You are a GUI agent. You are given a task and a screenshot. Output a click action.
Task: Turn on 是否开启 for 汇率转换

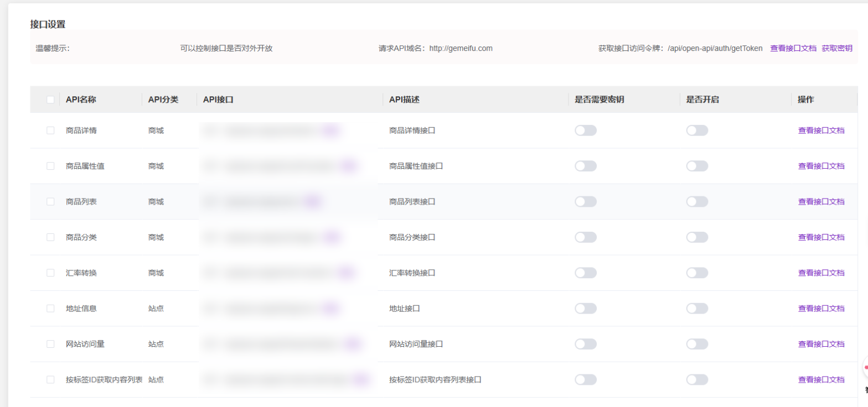click(x=697, y=273)
